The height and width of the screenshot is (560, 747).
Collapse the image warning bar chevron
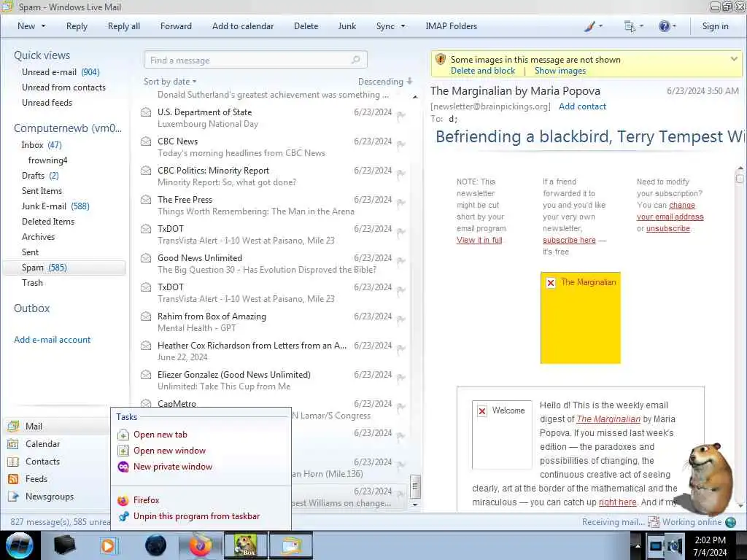click(x=734, y=59)
